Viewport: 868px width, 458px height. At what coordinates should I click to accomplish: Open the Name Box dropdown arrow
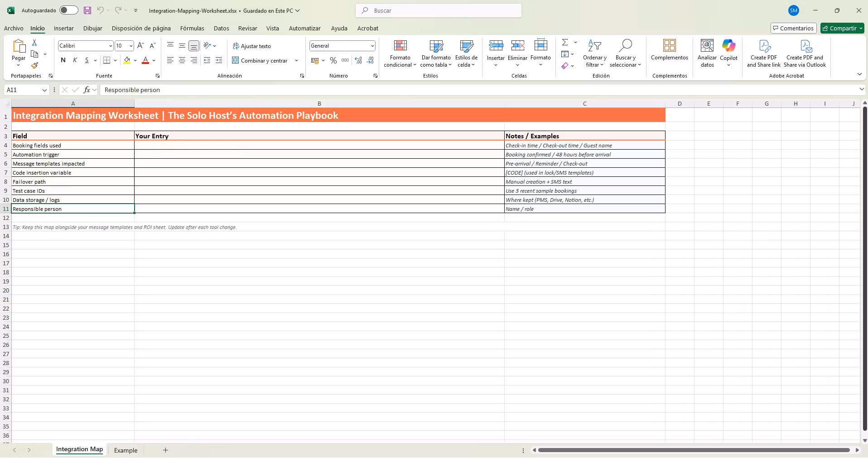(x=44, y=90)
